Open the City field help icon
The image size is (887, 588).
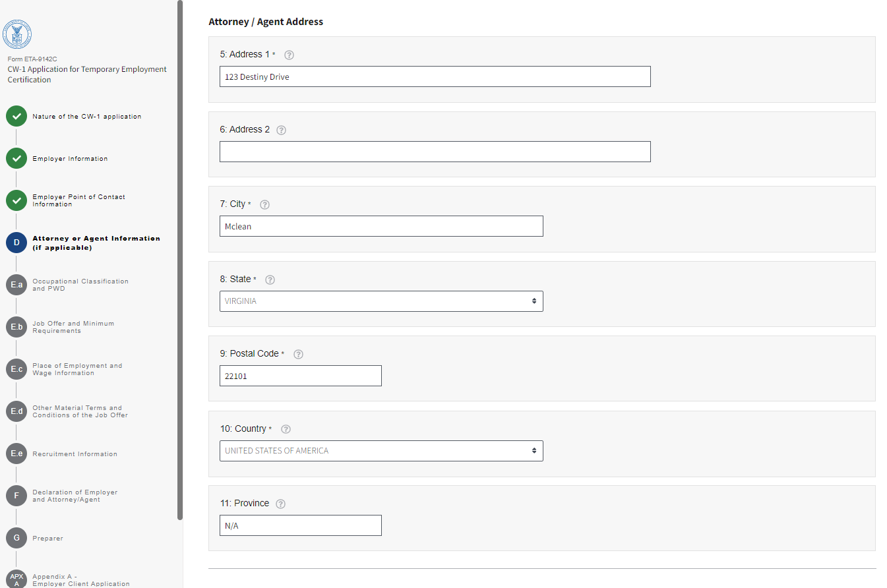tap(265, 204)
